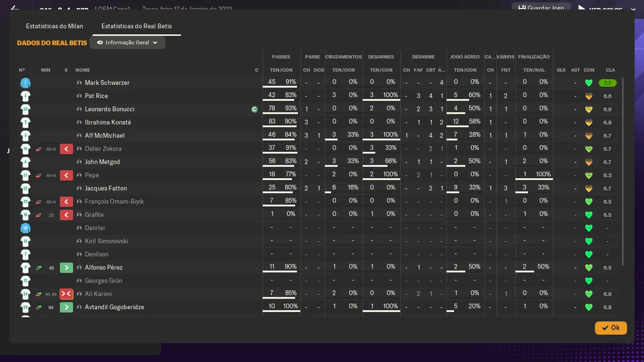Screen dimensions: 644x362
Task: Sort the table by the CLA column header
Action: click(x=610, y=70)
